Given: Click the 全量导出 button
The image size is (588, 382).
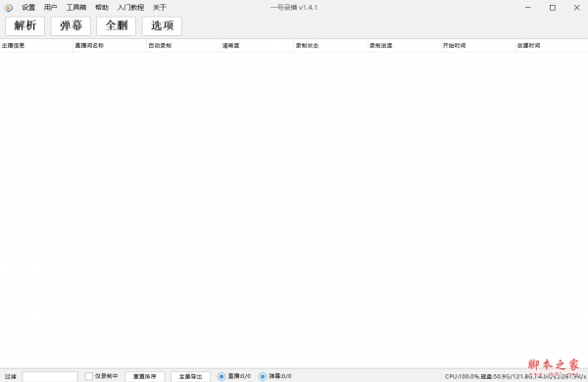Looking at the screenshot, I should 190,376.
